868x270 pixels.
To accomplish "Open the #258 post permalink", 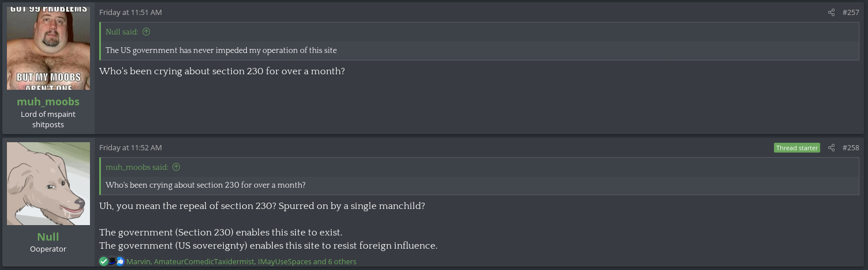I will [851, 148].
